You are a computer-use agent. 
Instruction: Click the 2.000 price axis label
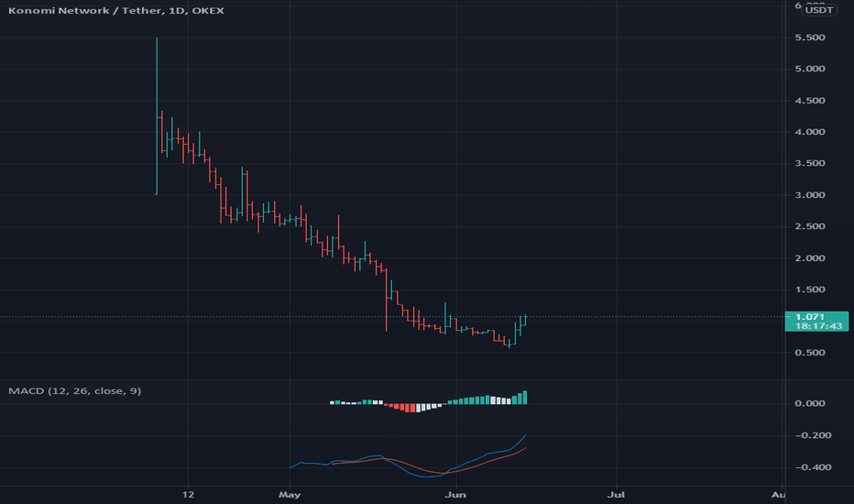[810, 258]
